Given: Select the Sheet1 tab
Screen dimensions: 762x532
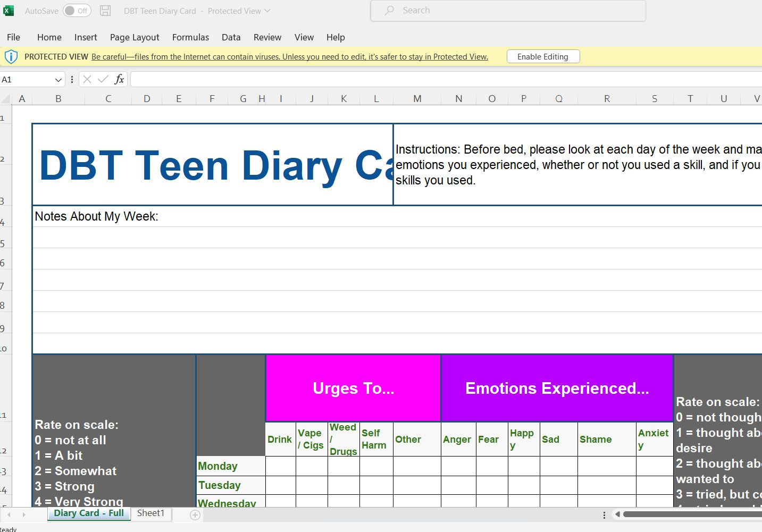Looking at the screenshot, I should [x=150, y=513].
